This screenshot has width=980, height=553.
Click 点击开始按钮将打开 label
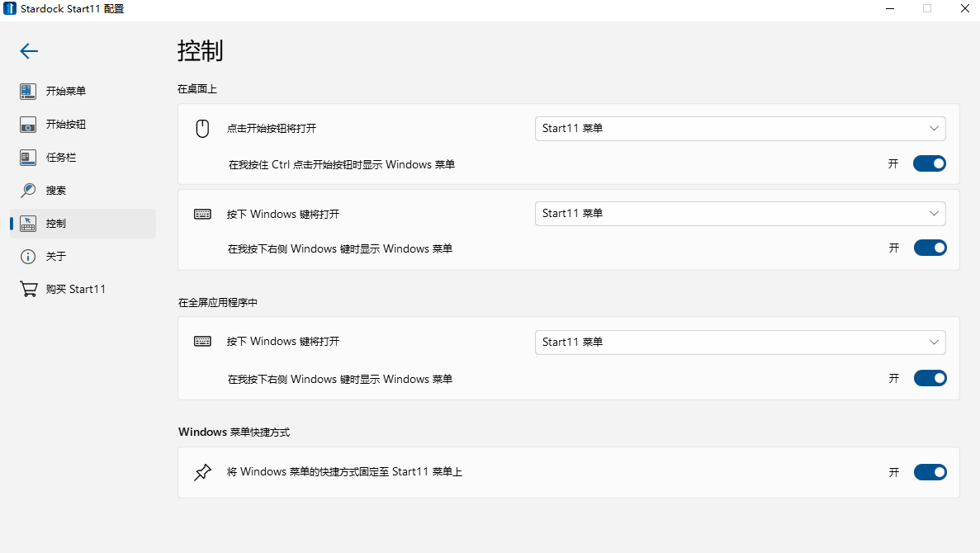click(272, 129)
